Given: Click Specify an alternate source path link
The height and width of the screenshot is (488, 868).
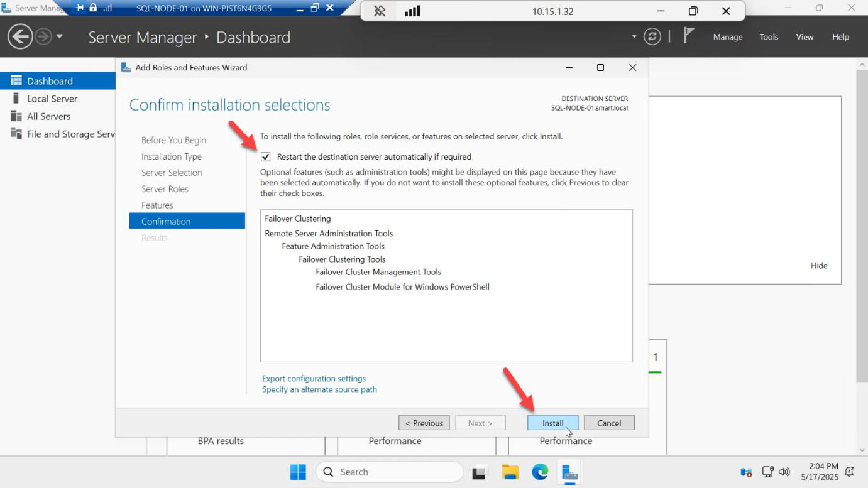Looking at the screenshot, I should click(319, 389).
